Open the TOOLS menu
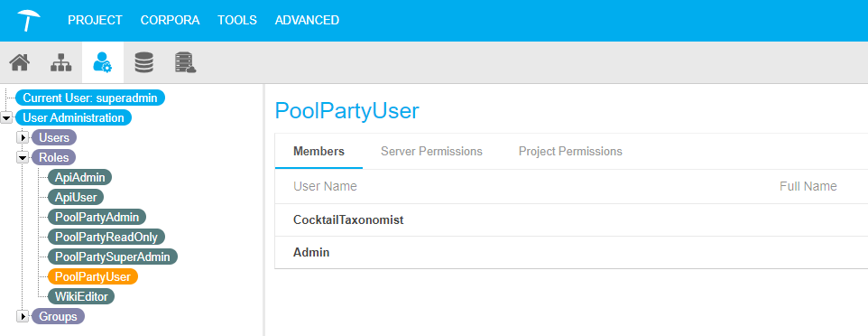Screen dimensions: 868x336 pos(237,21)
